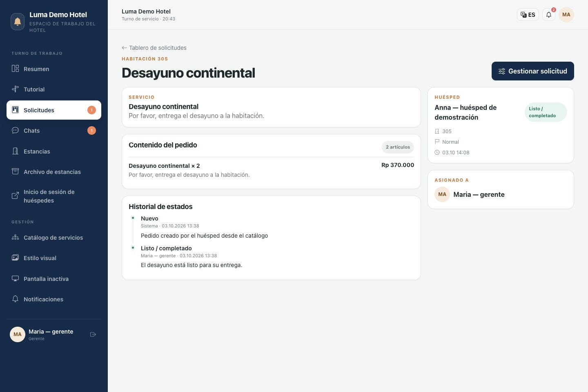This screenshot has height=392, width=588.
Task: Click guest name Anna — huésped de demostración
Action: [465, 112]
